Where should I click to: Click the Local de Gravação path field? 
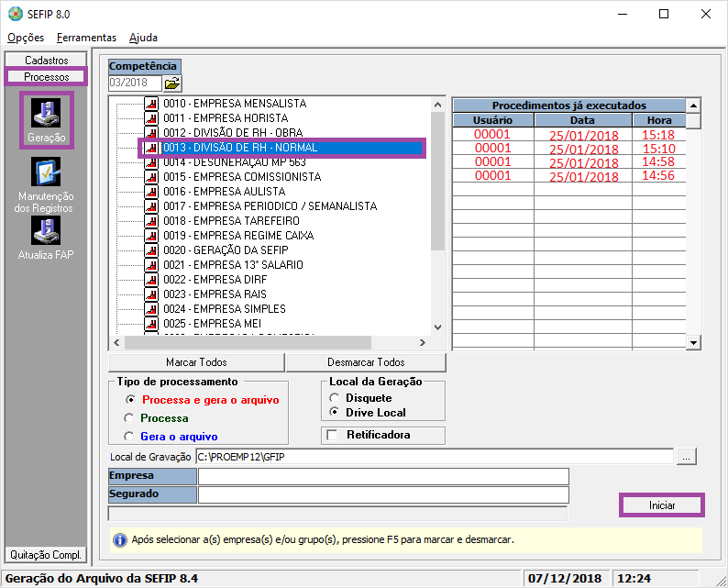pyautogui.click(x=435, y=457)
